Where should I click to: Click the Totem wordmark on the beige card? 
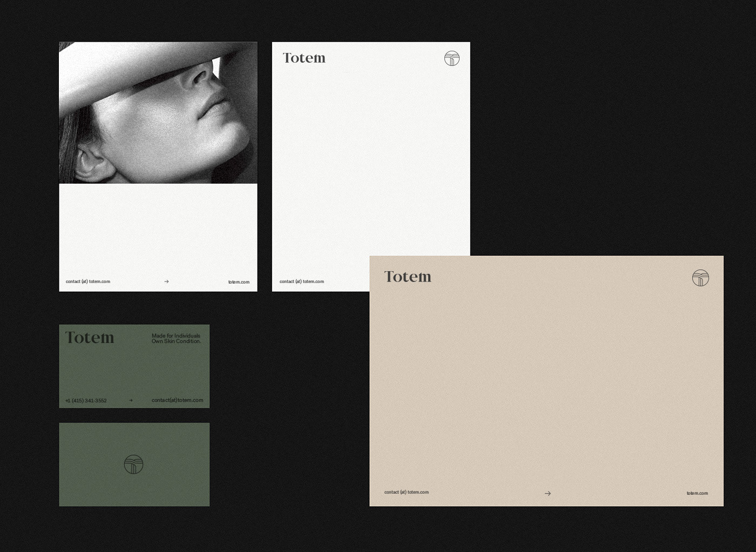(x=408, y=277)
